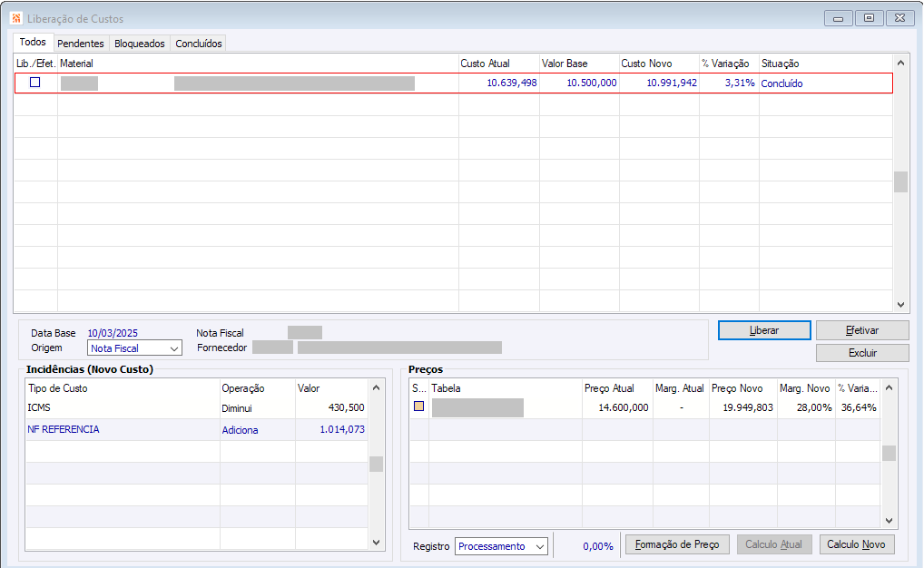Screen dimensions: 924x568
Task: Click the Preço Novo value 19.949,803
Action: click(748, 407)
